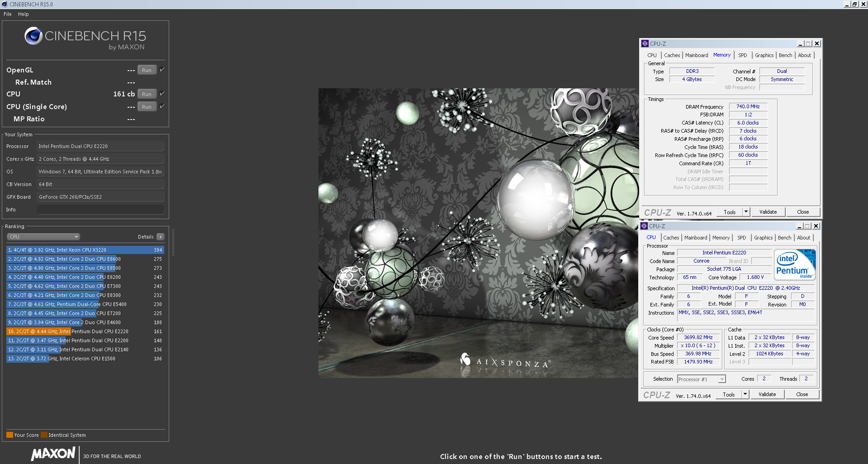The width and height of the screenshot is (868, 464).
Task: Open the File menu in Cinebench
Action: (x=8, y=14)
